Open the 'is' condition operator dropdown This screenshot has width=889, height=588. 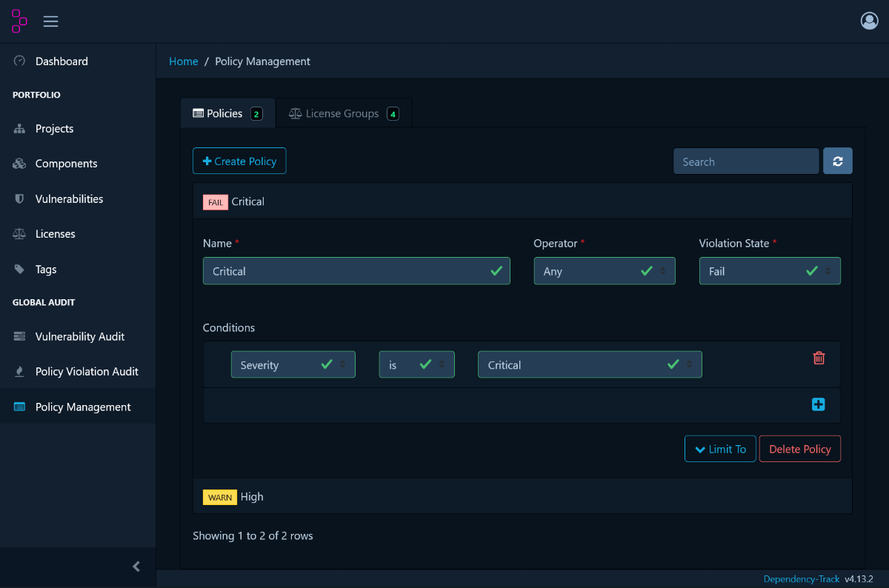click(416, 365)
